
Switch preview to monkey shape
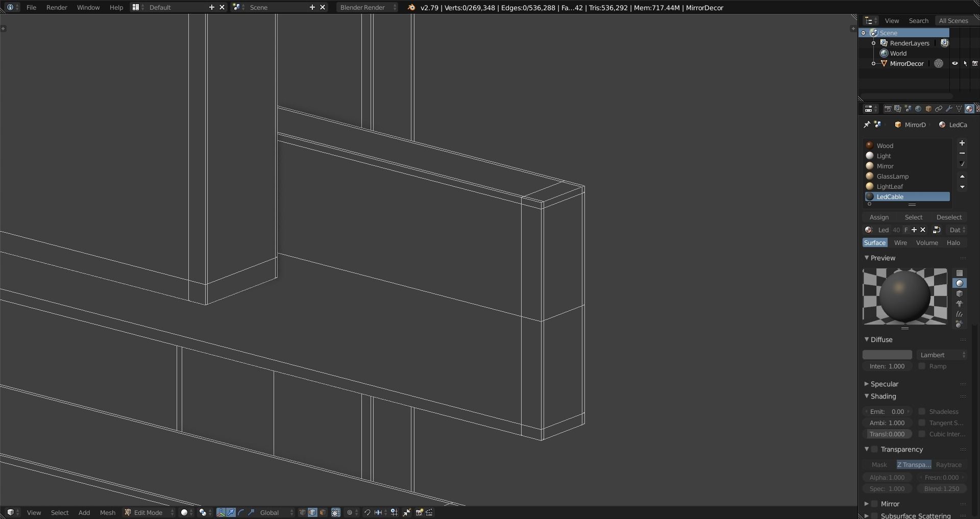pos(960,304)
